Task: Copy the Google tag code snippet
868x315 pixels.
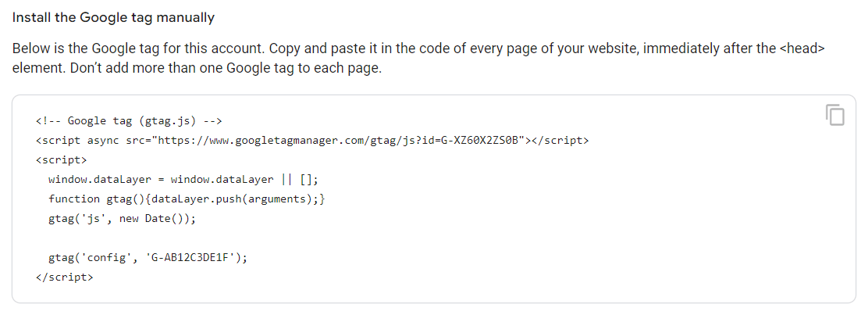Action: coord(834,115)
